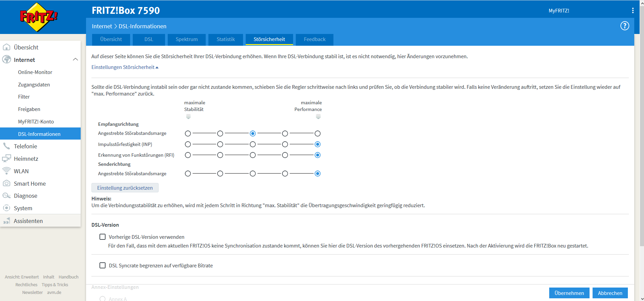Enable DSL Syncrate begrenzen checkbox

(x=103, y=265)
